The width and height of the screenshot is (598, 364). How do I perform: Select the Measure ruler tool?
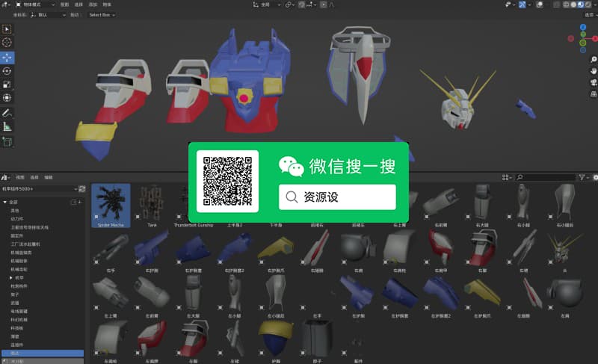pyautogui.click(x=7, y=126)
